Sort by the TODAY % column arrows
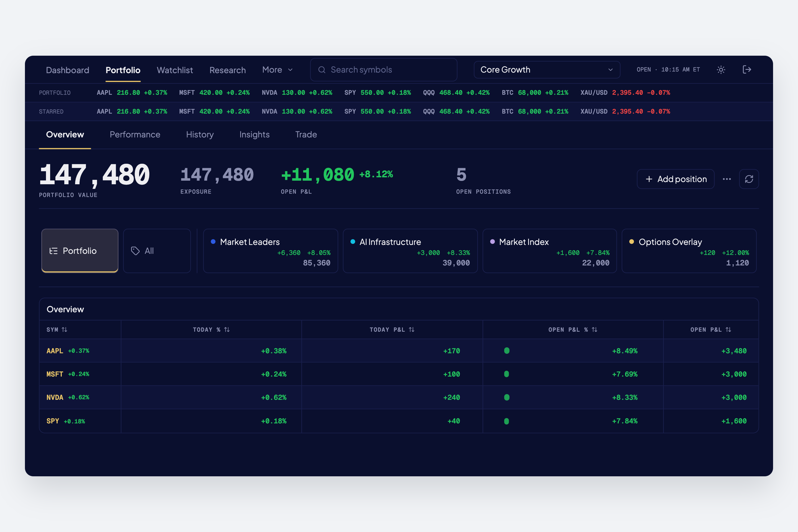Screen dimensions: 798x532 tap(227, 329)
